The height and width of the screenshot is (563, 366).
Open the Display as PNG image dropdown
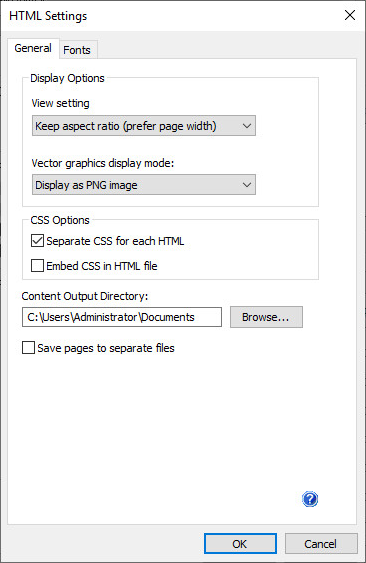(144, 185)
